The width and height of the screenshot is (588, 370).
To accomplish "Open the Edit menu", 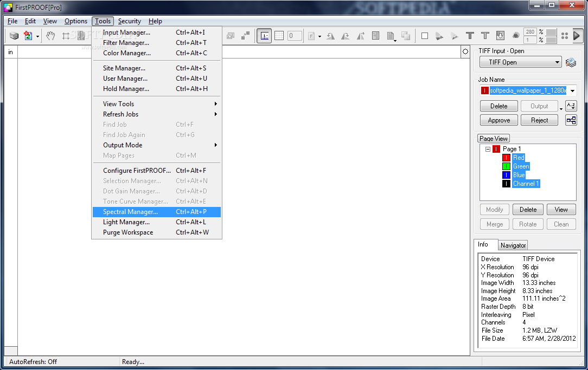I will click(x=30, y=21).
